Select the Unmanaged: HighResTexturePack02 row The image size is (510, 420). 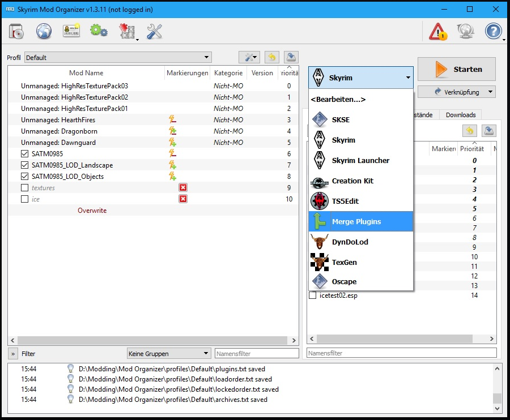(153, 97)
